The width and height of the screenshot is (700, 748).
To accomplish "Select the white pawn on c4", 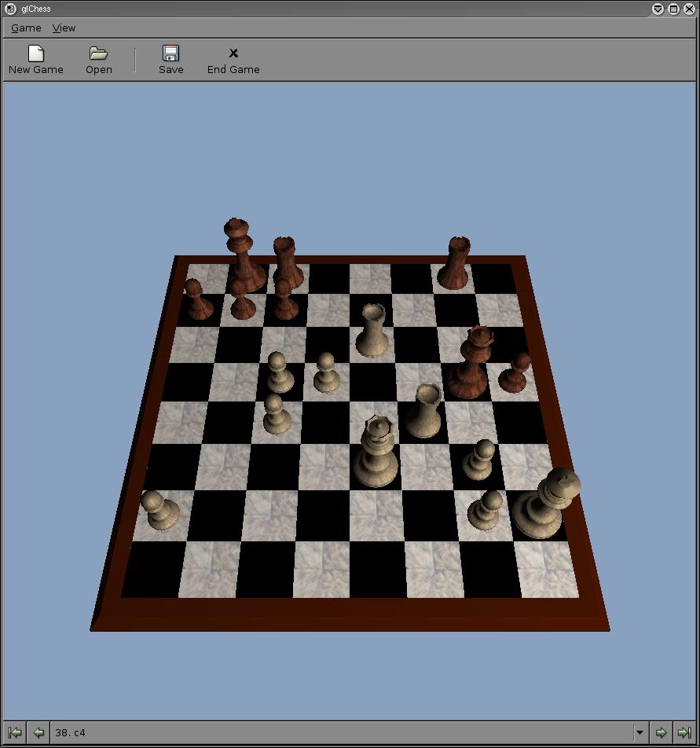I will [x=276, y=414].
